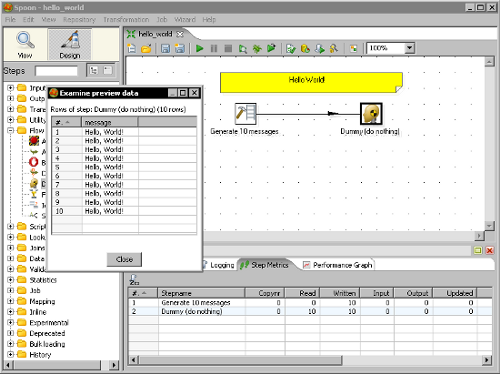The width and height of the screenshot is (500, 374).
Task: Expand the Job folder
Action: pyautogui.click(x=10, y=290)
